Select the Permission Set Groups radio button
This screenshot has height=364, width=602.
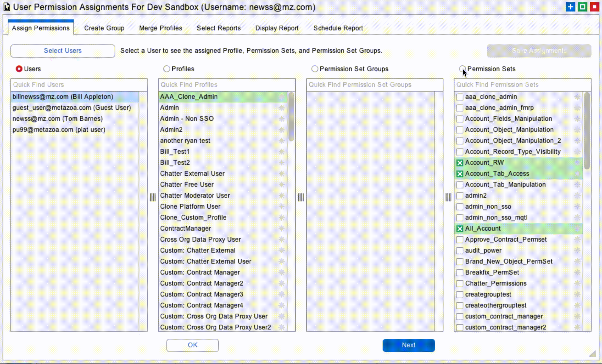pyautogui.click(x=315, y=69)
